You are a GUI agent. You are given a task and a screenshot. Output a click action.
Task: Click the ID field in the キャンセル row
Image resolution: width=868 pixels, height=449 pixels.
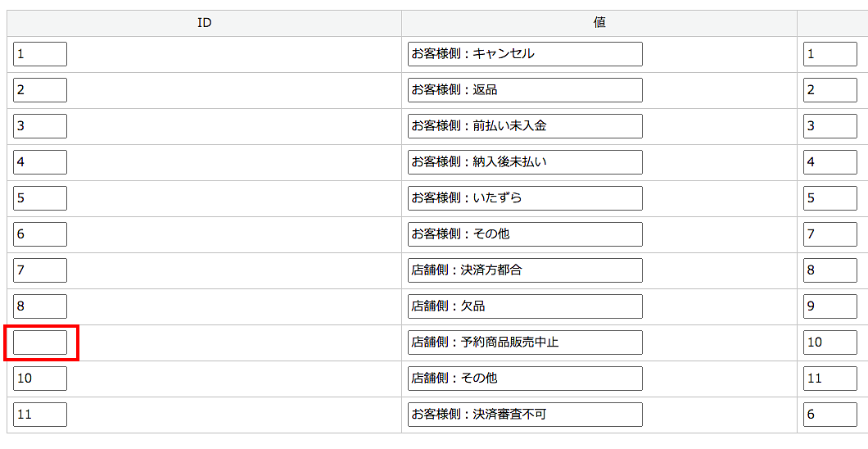(x=40, y=54)
